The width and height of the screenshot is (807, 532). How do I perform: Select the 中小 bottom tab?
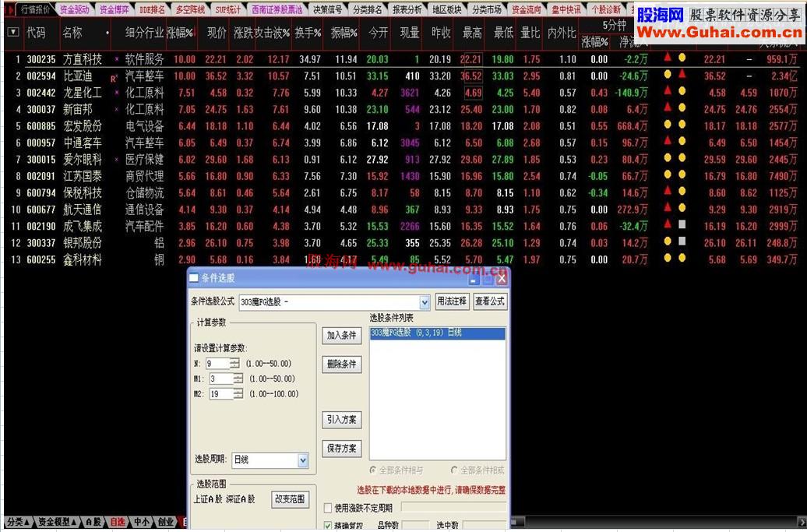[x=141, y=522]
